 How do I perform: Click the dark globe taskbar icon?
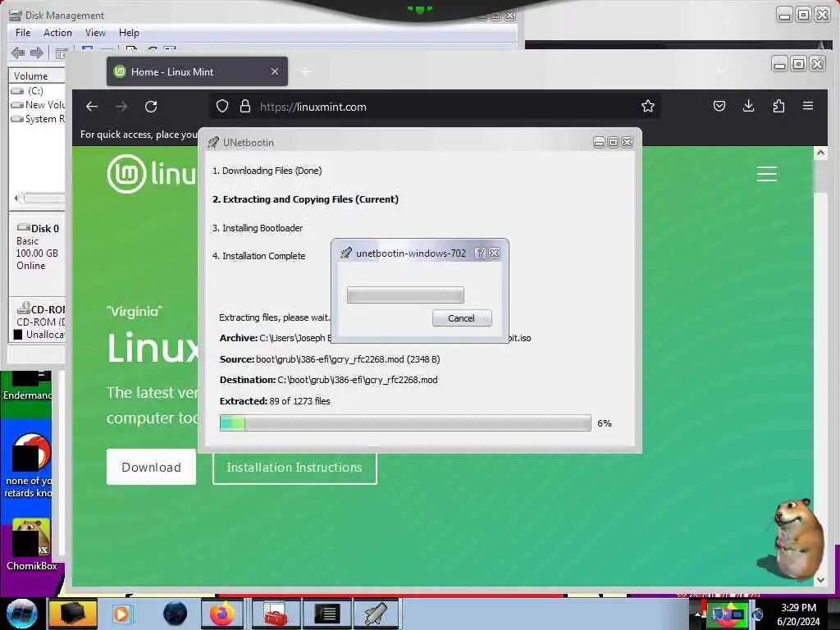pos(176,614)
